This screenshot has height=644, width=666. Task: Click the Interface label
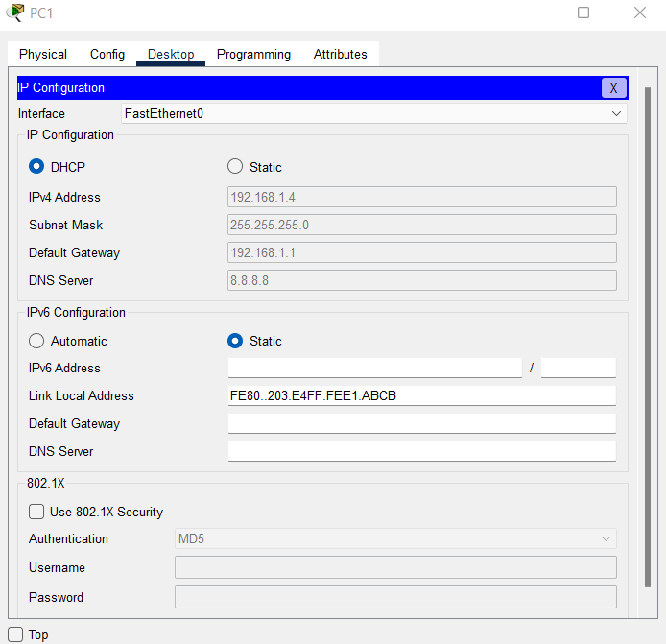[x=41, y=114]
